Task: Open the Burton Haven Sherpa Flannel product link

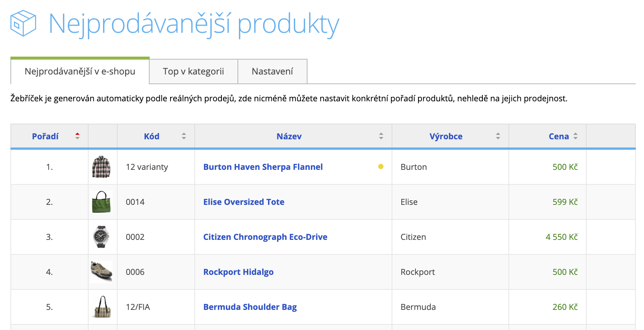Action: (263, 167)
